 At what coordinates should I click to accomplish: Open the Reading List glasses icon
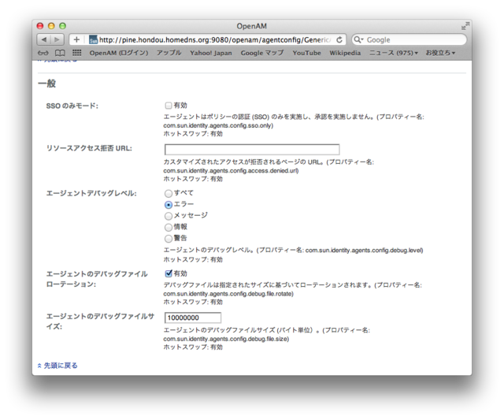43,53
